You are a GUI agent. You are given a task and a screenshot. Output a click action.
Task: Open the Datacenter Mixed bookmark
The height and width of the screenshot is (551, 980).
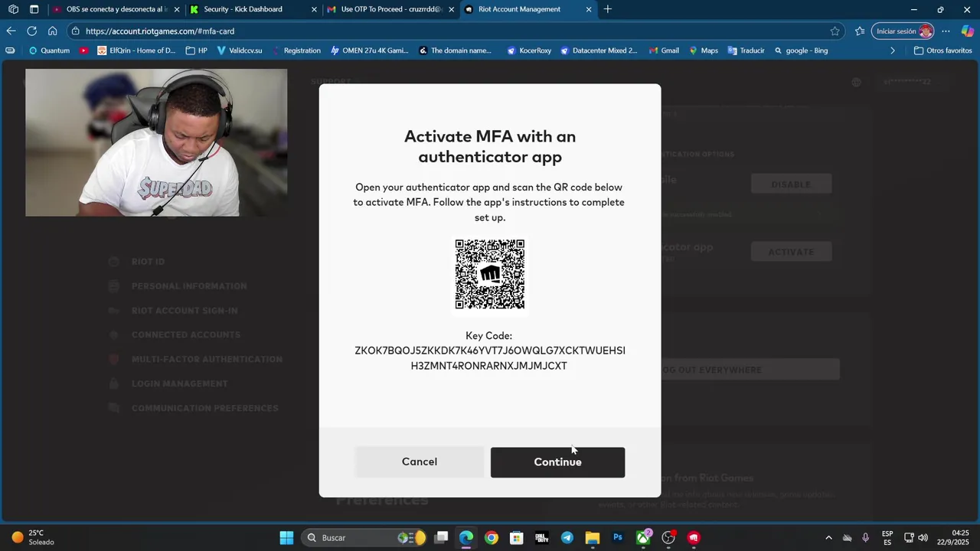click(599, 51)
